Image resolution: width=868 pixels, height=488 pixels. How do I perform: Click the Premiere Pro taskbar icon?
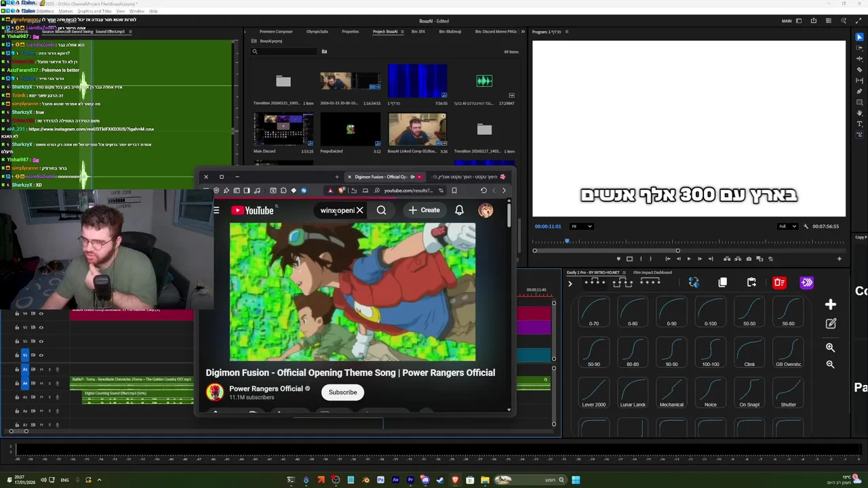tap(410, 480)
